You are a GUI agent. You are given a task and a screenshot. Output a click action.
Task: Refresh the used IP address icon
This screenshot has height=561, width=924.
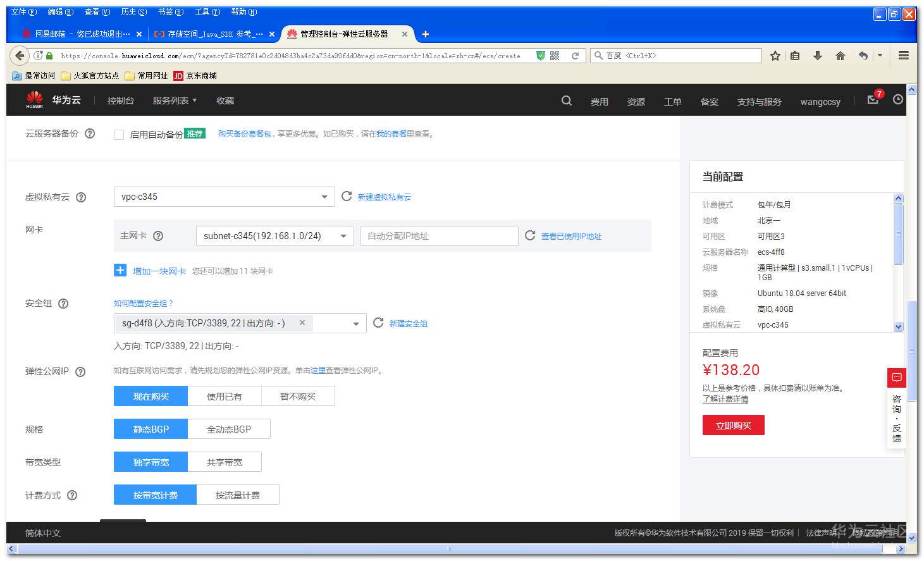530,235
